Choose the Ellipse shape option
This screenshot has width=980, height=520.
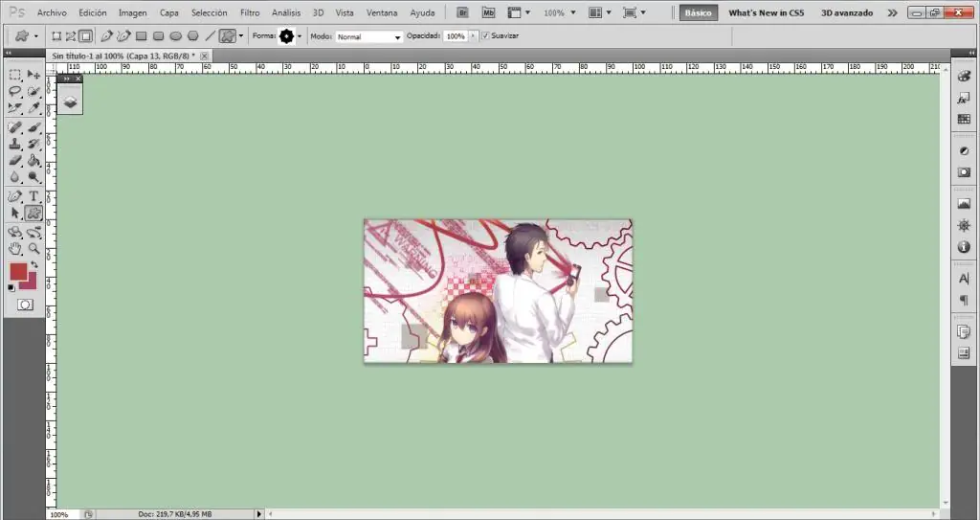pos(176,36)
